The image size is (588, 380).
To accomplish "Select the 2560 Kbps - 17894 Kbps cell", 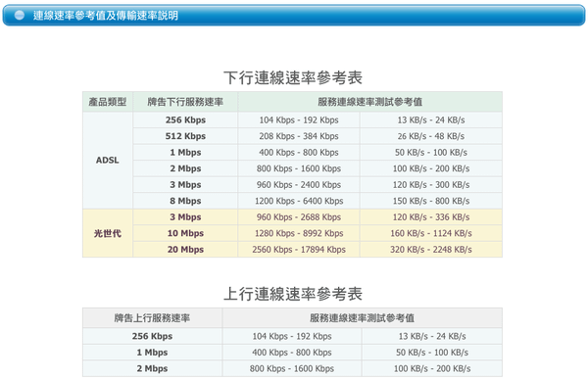I will (x=299, y=249).
